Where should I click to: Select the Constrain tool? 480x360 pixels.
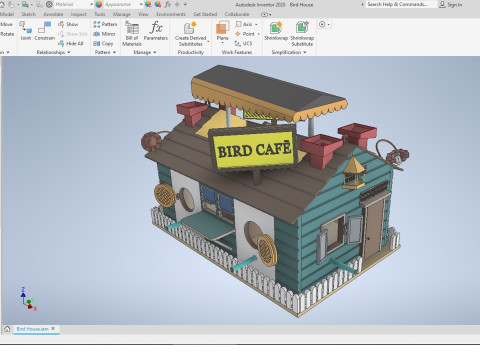click(44, 31)
